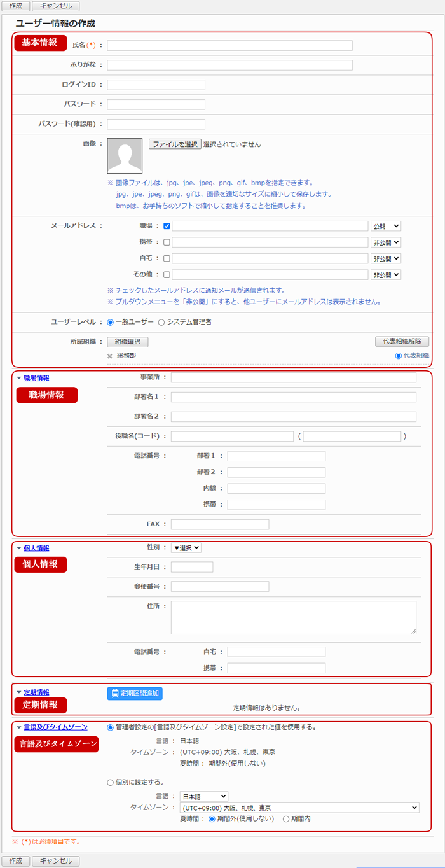
Task: Open the 性別 selection dropdown
Action: coord(186,548)
